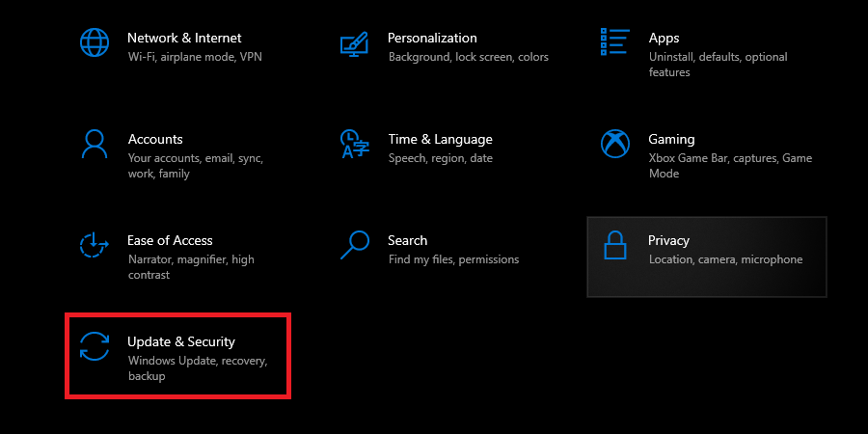
Task: Open the Personalization settings title
Action: (432, 39)
